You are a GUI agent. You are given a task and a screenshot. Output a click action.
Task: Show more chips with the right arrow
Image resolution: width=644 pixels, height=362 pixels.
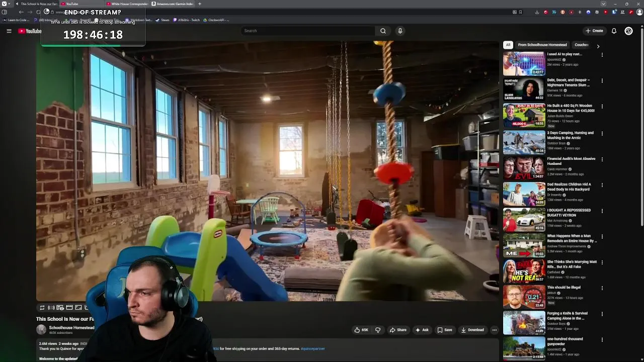(598, 46)
